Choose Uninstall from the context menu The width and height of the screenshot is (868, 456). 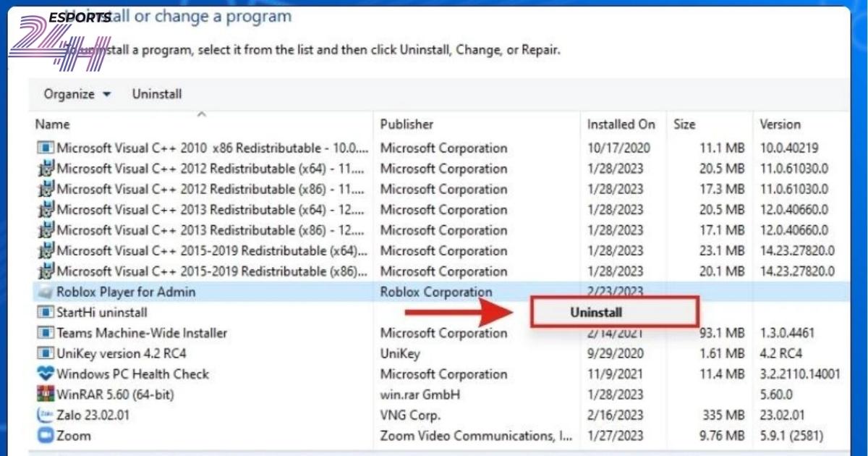tap(614, 312)
